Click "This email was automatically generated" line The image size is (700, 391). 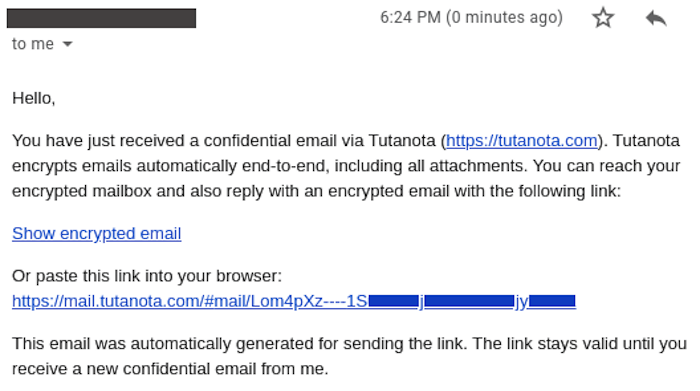click(349, 344)
